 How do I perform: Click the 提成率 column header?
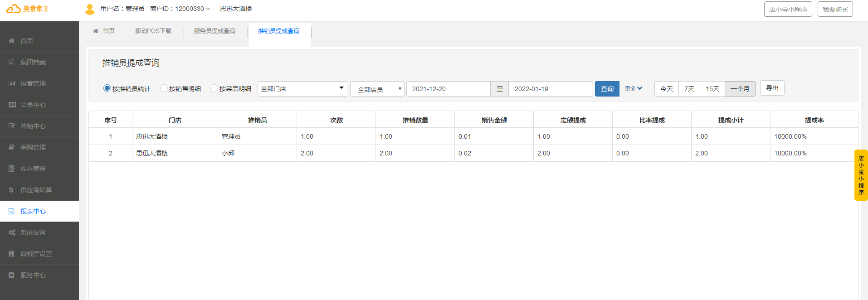click(x=814, y=120)
